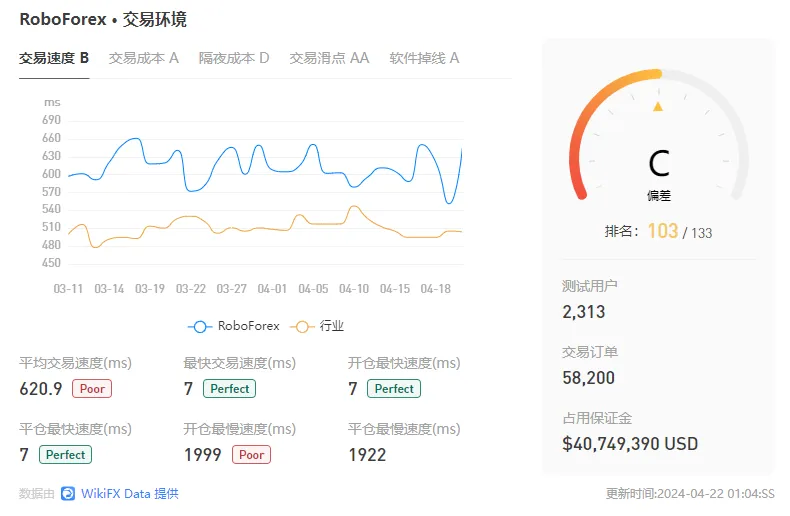790x516 pixels.
Task: Click the 开仓最慢速度 value 1999
Action: [x=203, y=455]
